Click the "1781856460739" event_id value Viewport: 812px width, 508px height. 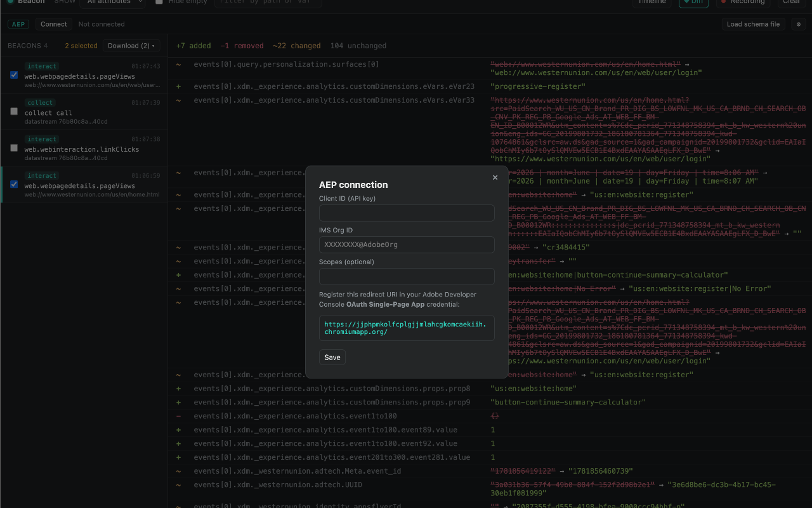602,471
